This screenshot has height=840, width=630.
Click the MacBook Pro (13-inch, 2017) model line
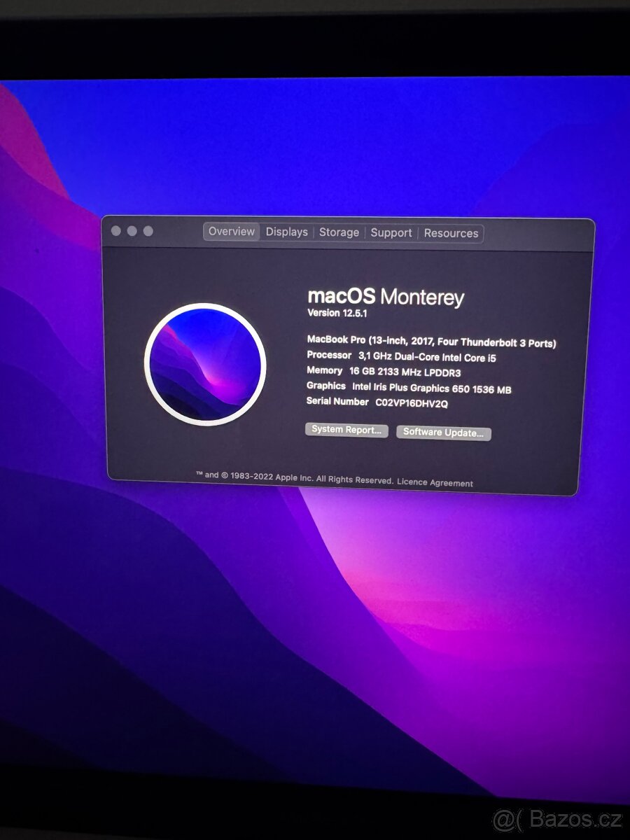tap(432, 342)
